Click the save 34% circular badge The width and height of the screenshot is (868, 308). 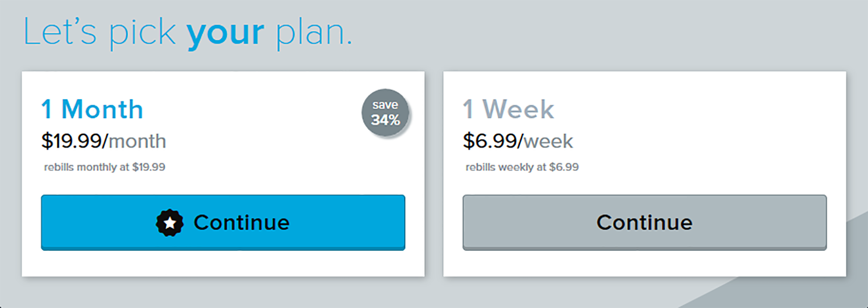tap(385, 113)
